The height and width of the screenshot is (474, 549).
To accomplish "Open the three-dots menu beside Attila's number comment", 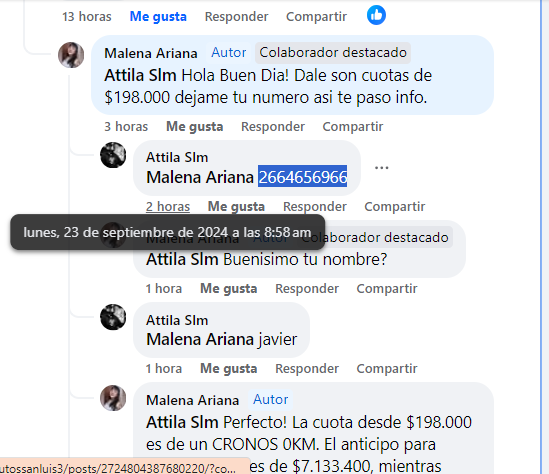I will point(382,168).
